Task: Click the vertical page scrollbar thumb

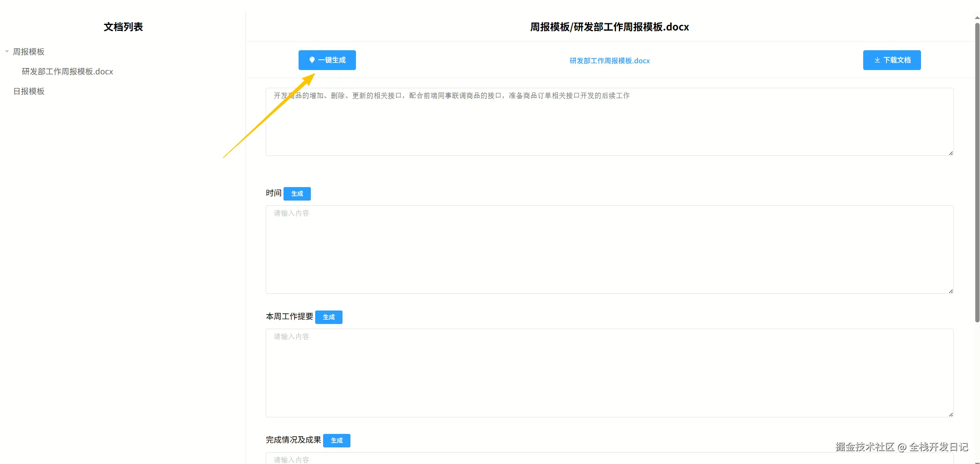Action: point(977,172)
